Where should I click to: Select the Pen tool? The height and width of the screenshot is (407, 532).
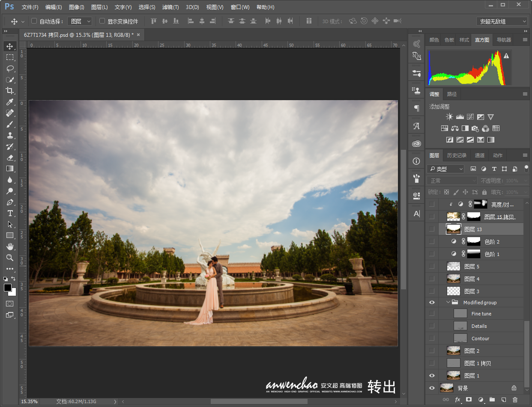(x=10, y=202)
